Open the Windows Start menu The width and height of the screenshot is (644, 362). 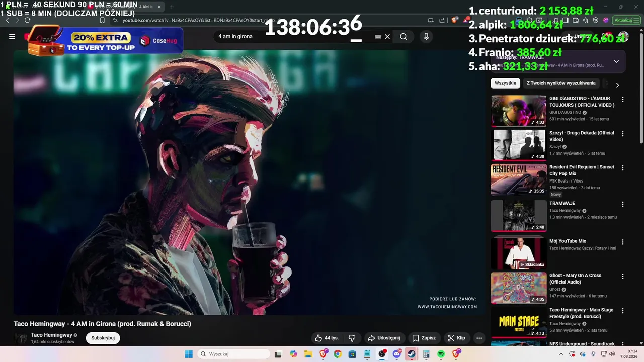tap(189, 354)
